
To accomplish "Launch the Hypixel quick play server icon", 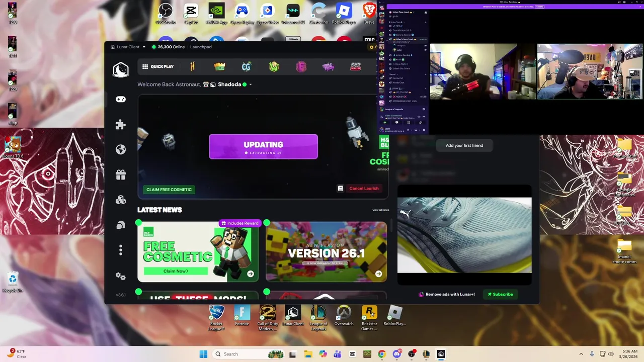I will 192,66.
